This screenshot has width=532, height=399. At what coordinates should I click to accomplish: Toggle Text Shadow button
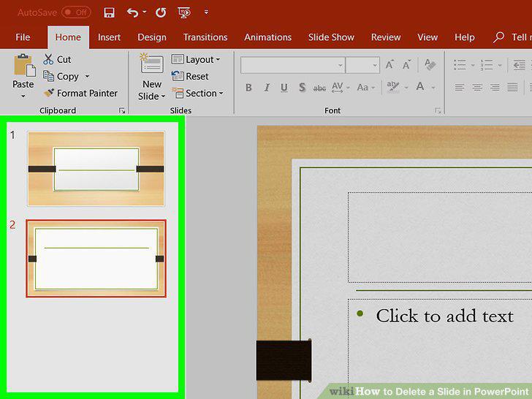(x=302, y=88)
